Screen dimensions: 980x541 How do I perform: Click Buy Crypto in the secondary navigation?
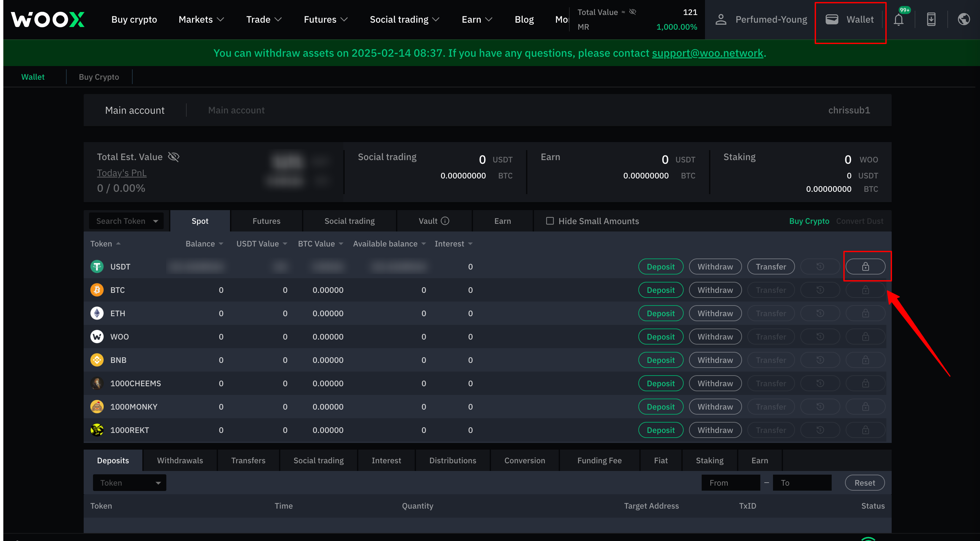[x=99, y=77]
